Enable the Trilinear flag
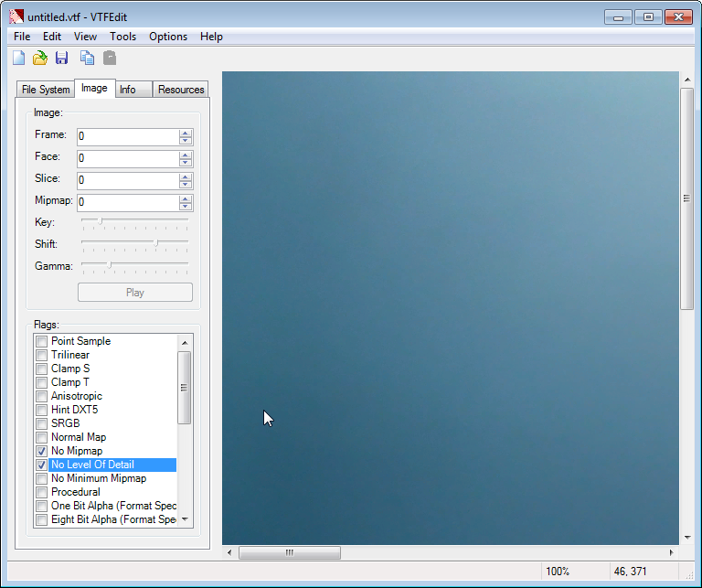 tap(42, 355)
